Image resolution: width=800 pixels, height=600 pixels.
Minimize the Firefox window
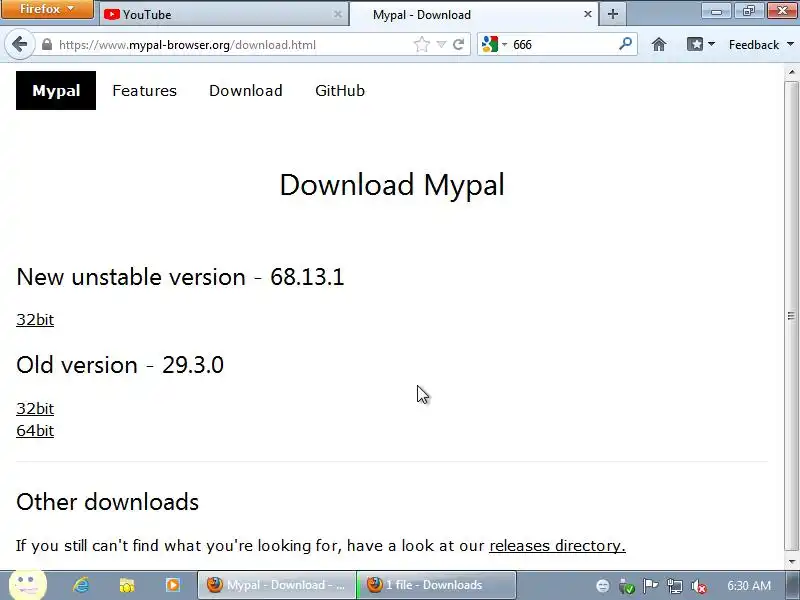[x=716, y=10]
